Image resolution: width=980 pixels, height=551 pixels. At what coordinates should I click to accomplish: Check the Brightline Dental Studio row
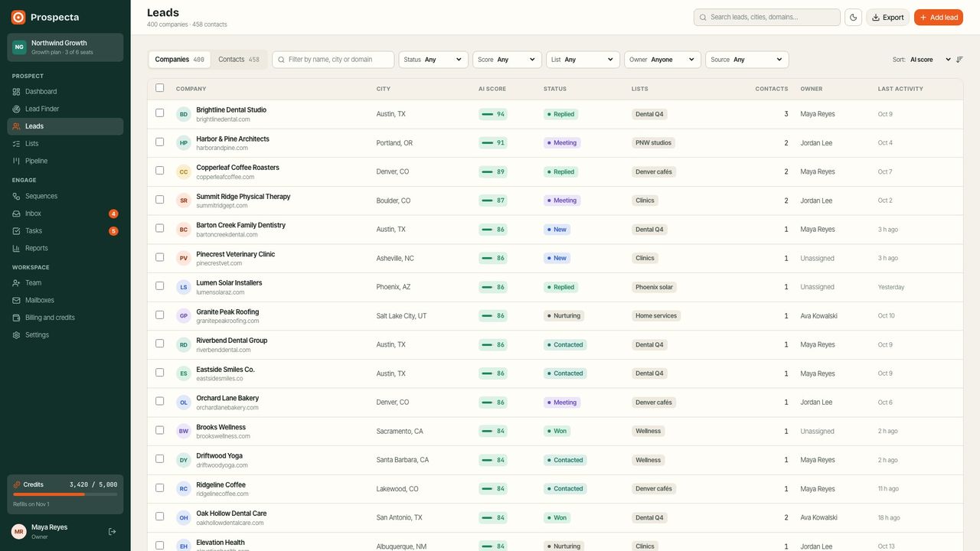[x=160, y=113]
